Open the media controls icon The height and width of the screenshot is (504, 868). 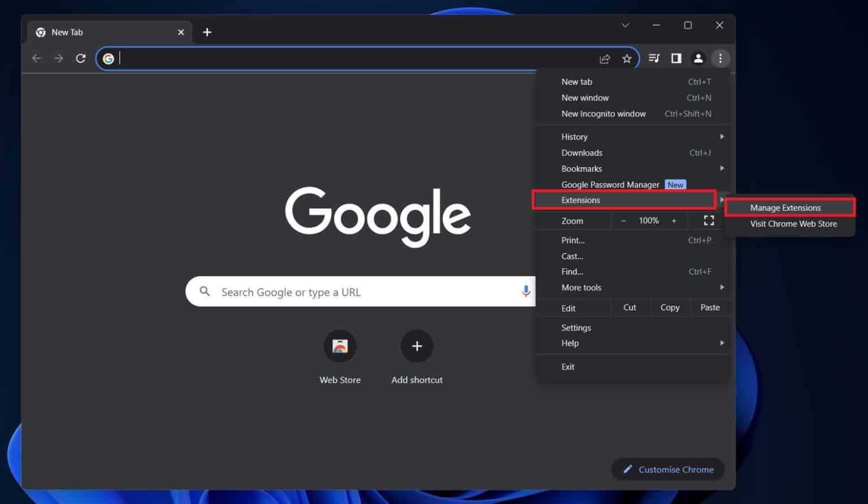click(654, 58)
